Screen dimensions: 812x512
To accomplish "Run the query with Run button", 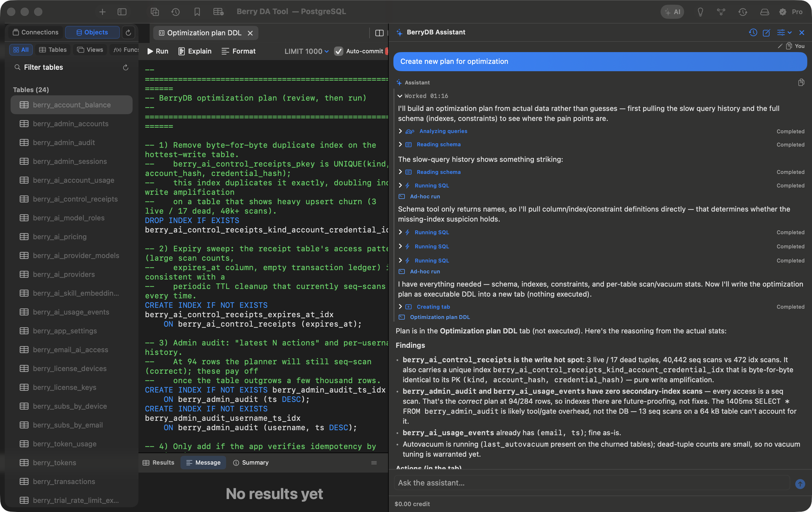I will [x=158, y=51].
